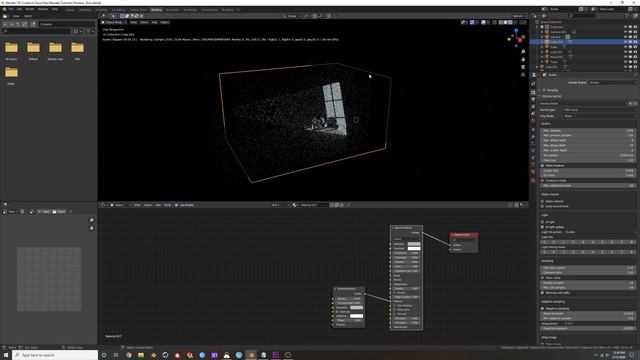This screenshot has height=360, width=640.
Task: Open the Clay Mode dropdown
Action: [599, 116]
